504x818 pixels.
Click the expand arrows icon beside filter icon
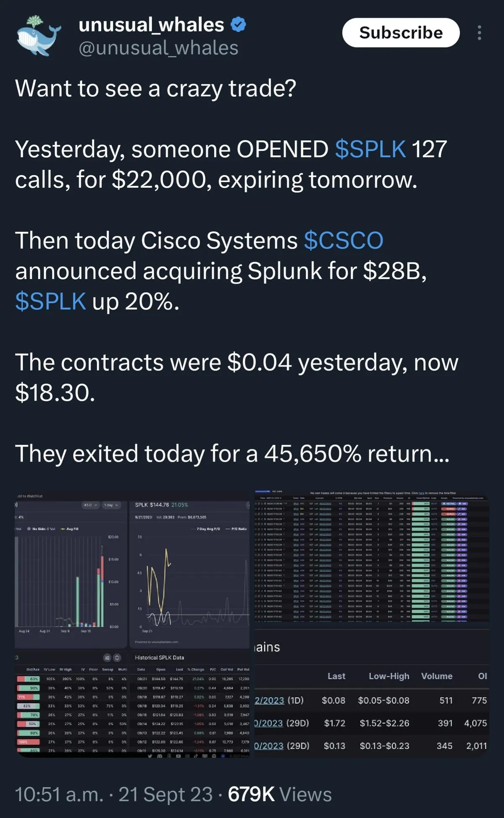pyautogui.click(x=117, y=658)
